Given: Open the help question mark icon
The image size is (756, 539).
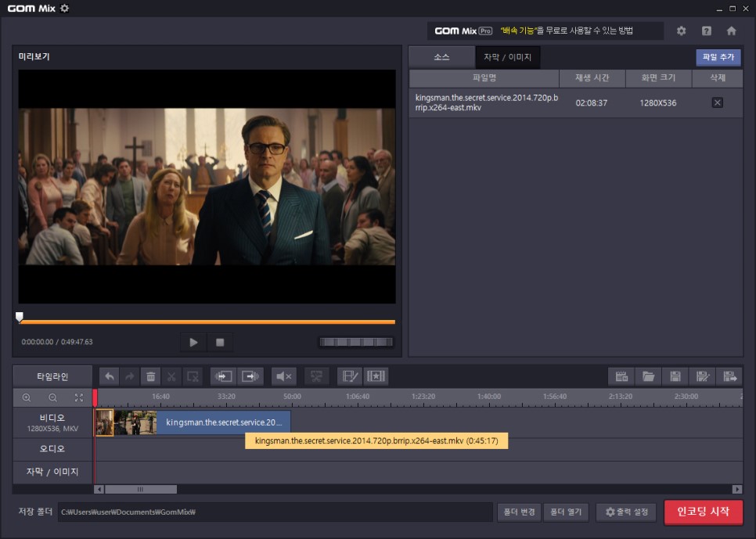Looking at the screenshot, I should [707, 31].
